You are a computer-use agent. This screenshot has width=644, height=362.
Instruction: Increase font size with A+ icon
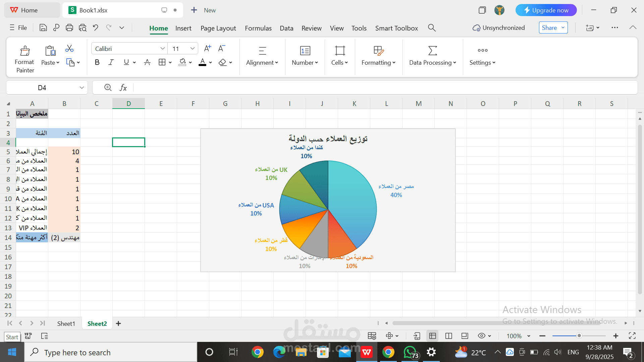(208, 49)
